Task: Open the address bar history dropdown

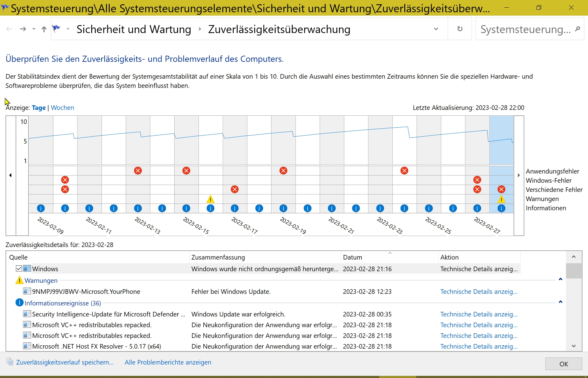Action: click(436, 29)
